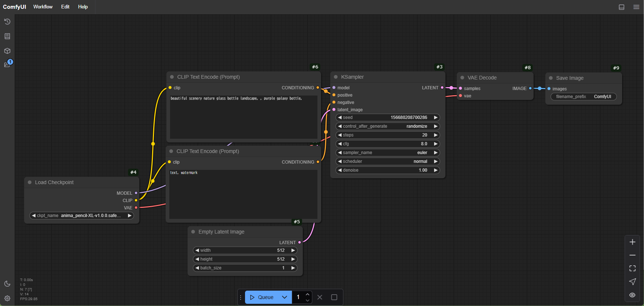Image resolution: width=644 pixels, height=306 pixels.
Task: Click the filename_prefix field
Action: (x=584, y=97)
